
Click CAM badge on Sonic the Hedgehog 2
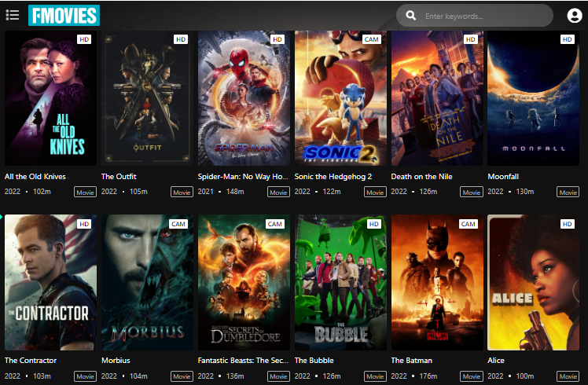372,39
